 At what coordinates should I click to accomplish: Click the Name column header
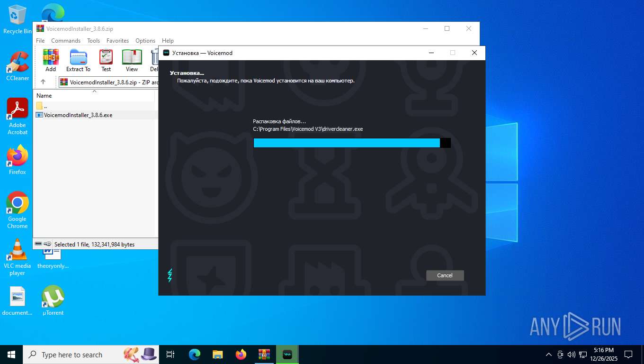(x=95, y=96)
